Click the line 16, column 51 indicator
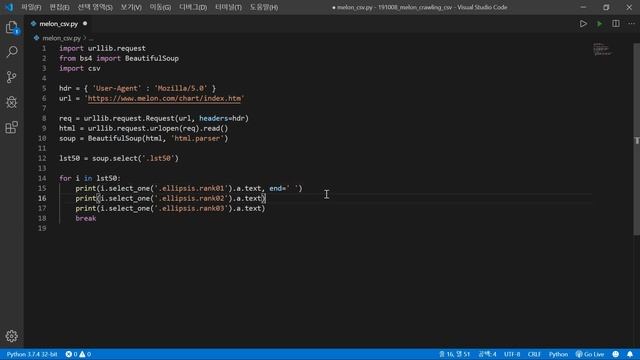640x360 pixels. tap(454, 354)
